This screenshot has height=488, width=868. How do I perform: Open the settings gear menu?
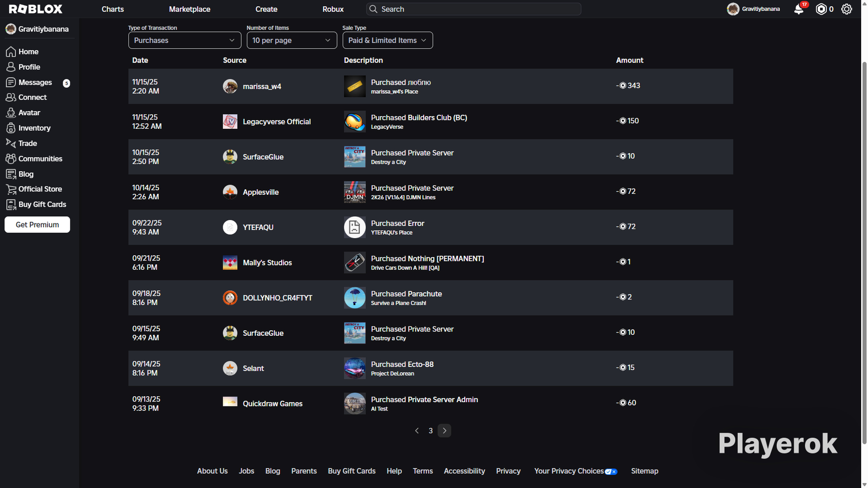[x=847, y=9]
